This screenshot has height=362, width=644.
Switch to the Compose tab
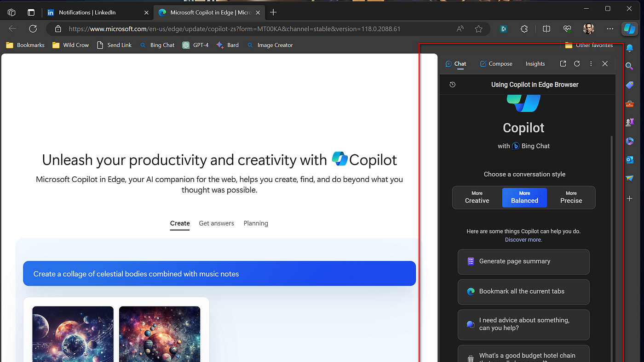(496, 64)
